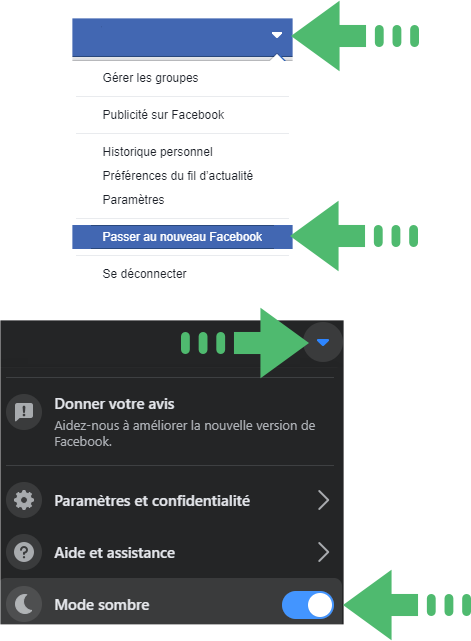Viewport: 471px width, 641px height.
Task: Click the gear icon for settings
Action: (x=24, y=500)
